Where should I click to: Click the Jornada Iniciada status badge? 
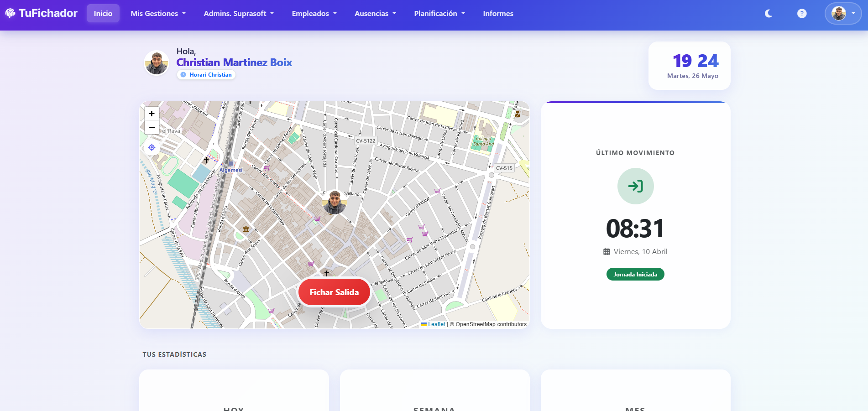(635, 274)
